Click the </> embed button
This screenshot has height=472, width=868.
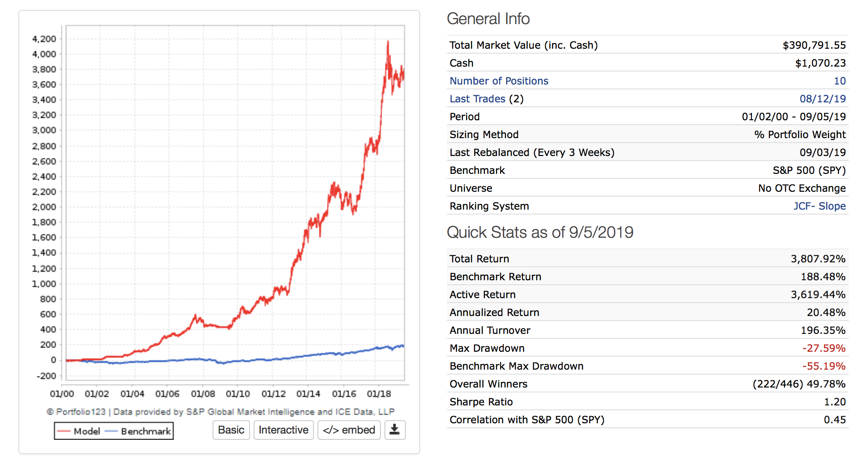tap(349, 430)
